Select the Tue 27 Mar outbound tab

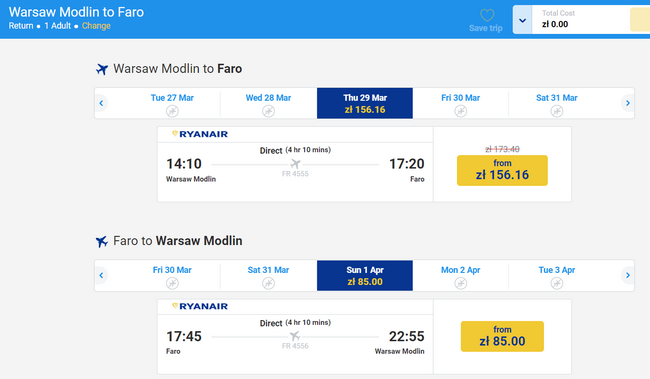(x=172, y=103)
